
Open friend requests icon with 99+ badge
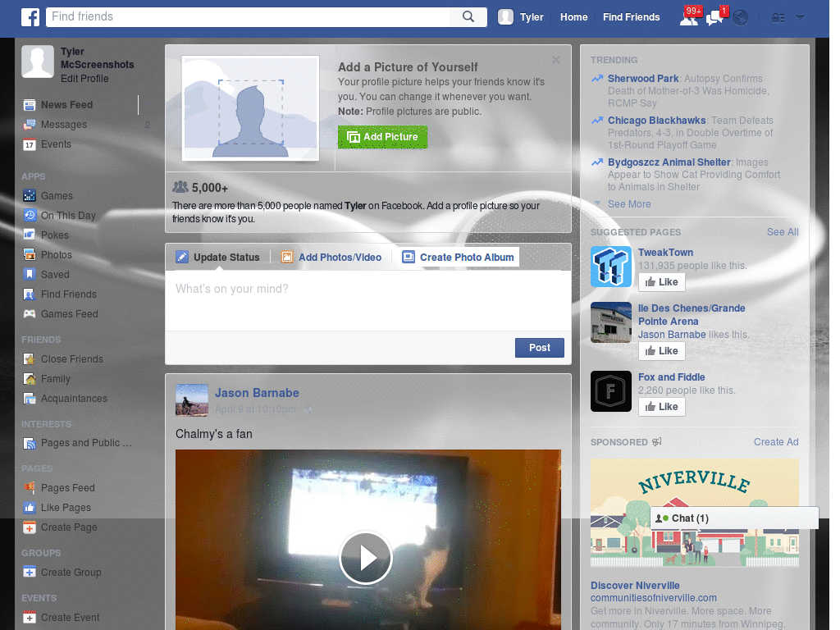(689, 17)
